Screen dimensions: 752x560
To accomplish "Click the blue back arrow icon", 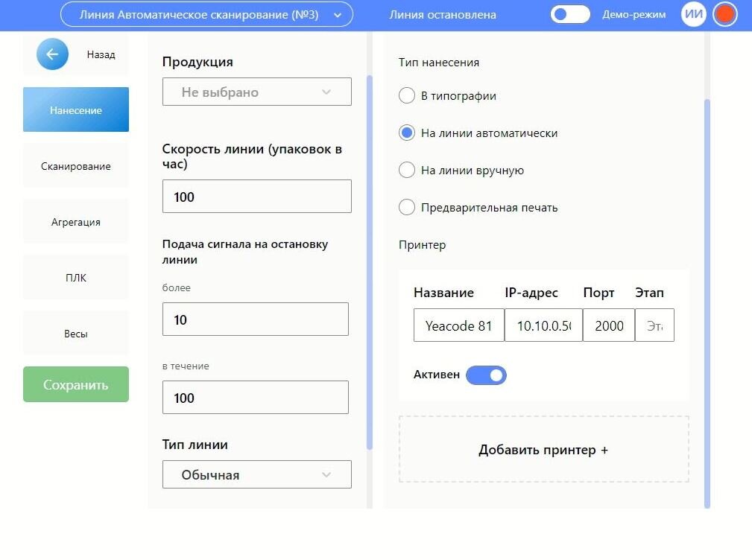I will [x=52, y=54].
